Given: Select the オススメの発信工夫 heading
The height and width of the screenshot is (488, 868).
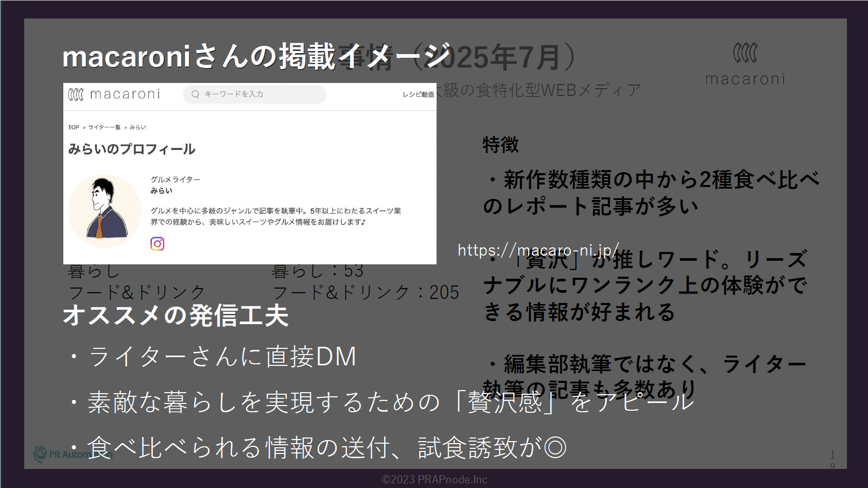Looking at the screenshot, I should click(x=175, y=315).
